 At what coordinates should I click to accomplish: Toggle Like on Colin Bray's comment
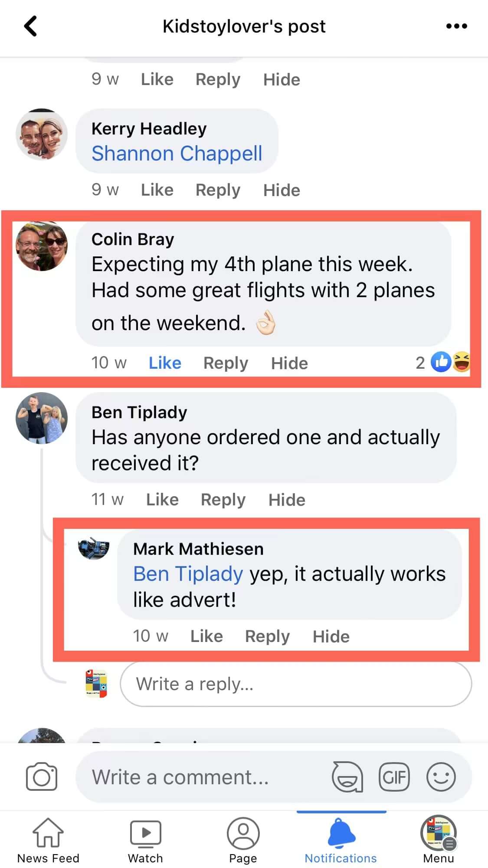(x=165, y=363)
